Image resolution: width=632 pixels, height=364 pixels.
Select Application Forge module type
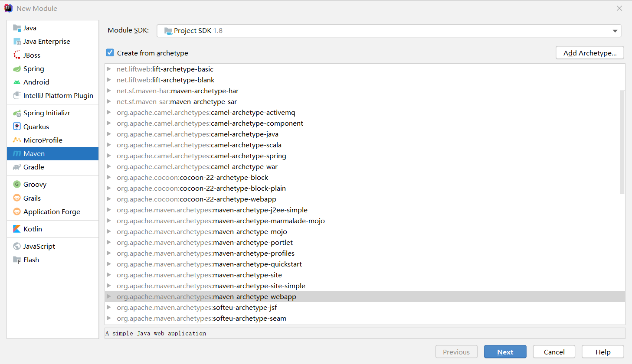tap(53, 211)
